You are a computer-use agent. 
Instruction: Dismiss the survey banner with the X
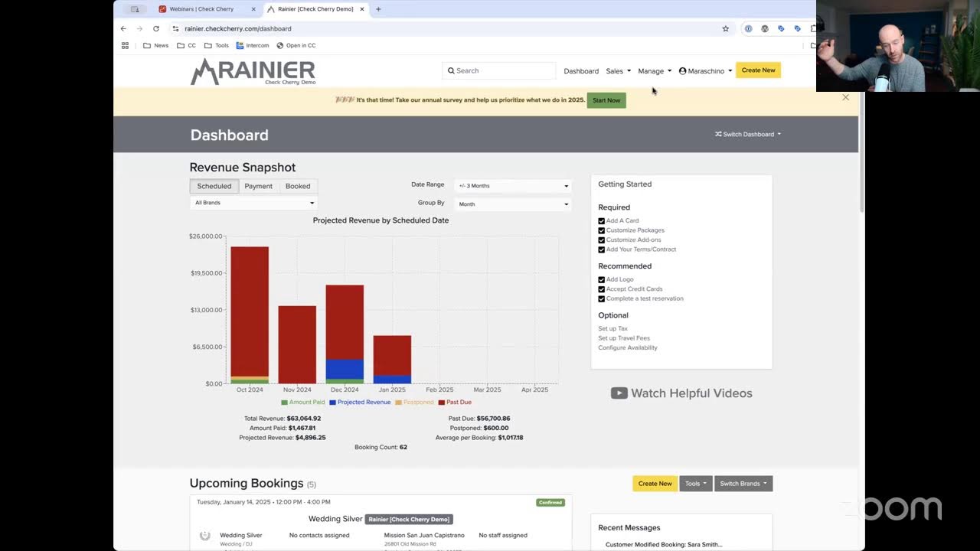point(845,97)
